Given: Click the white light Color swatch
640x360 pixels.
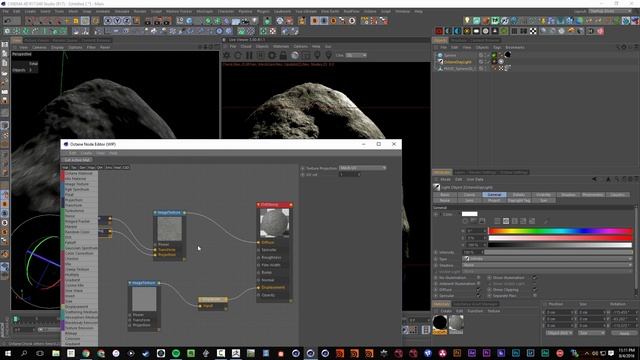Looking at the screenshot, I should click(x=469, y=214).
